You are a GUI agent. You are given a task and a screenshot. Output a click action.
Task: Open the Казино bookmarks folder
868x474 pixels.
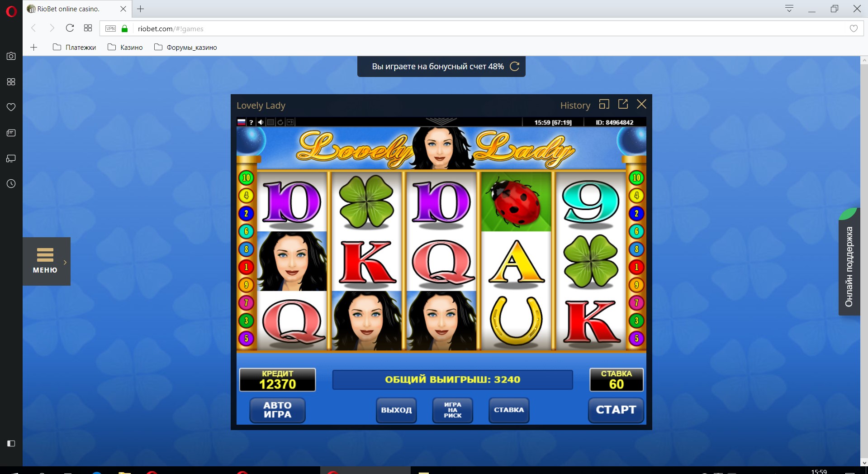click(125, 47)
